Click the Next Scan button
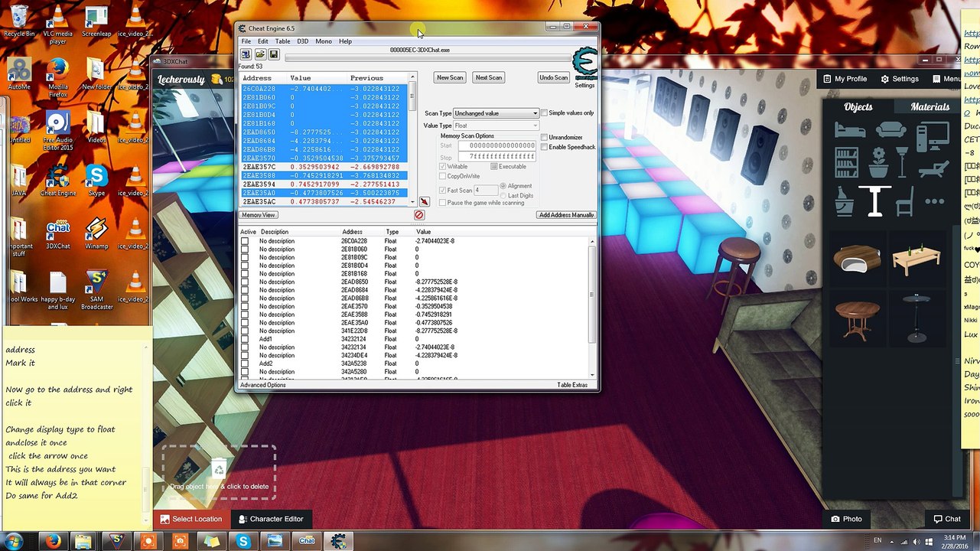980x551 pixels. coord(488,77)
